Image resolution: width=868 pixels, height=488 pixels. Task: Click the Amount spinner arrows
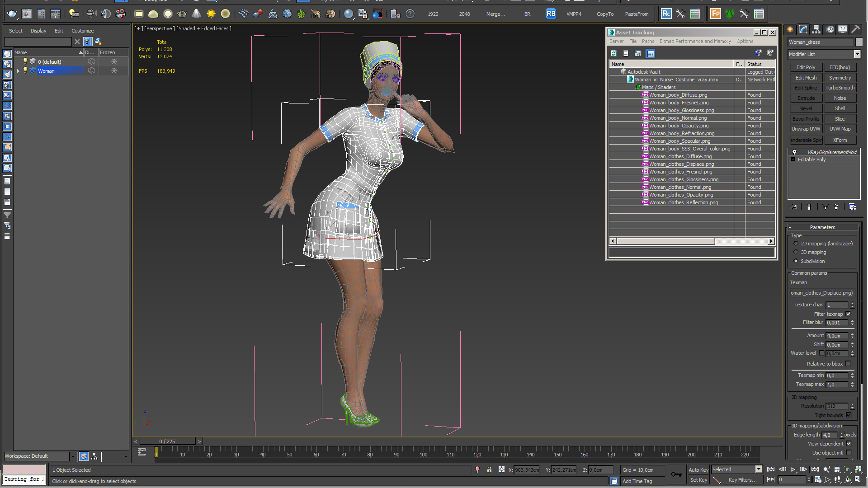pos(852,336)
